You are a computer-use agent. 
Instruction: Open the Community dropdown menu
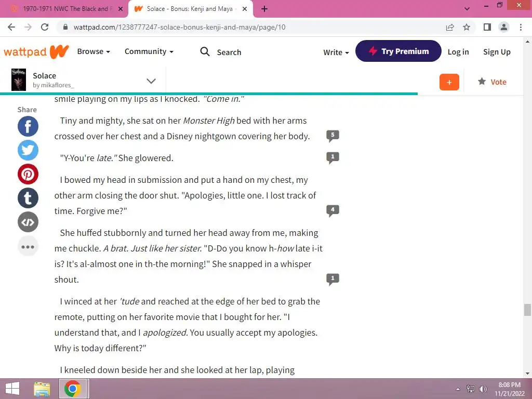pyautogui.click(x=149, y=51)
